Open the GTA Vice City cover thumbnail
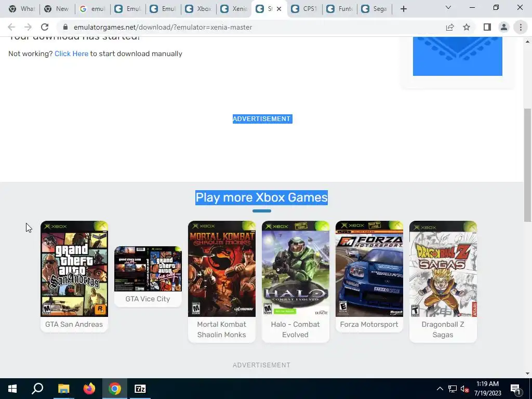 tap(148, 269)
